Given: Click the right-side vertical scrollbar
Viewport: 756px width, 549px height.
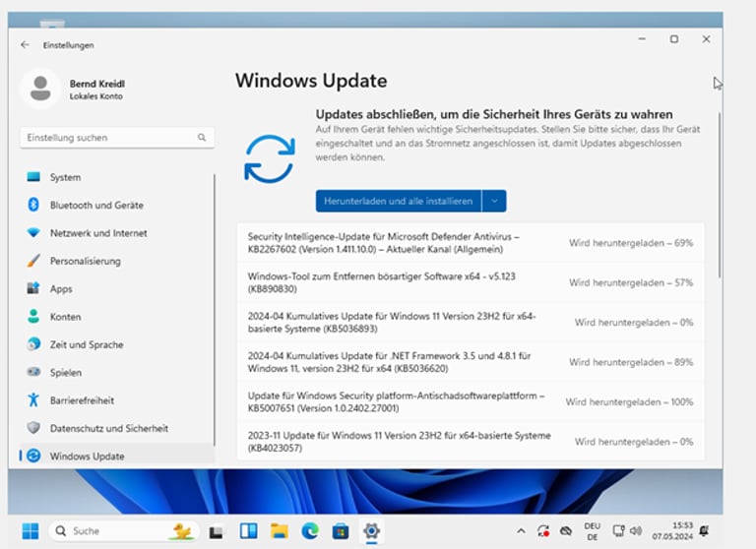Looking at the screenshot, I should click(720, 195).
